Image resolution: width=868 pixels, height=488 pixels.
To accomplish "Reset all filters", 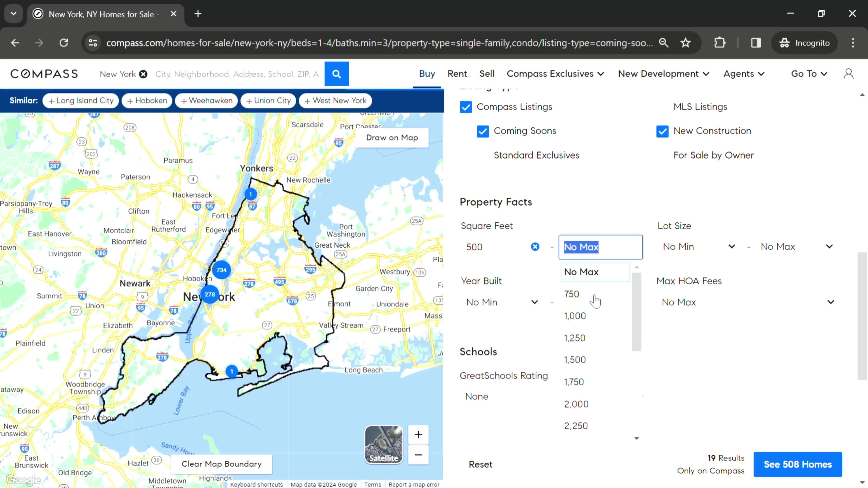I will coord(480,465).
